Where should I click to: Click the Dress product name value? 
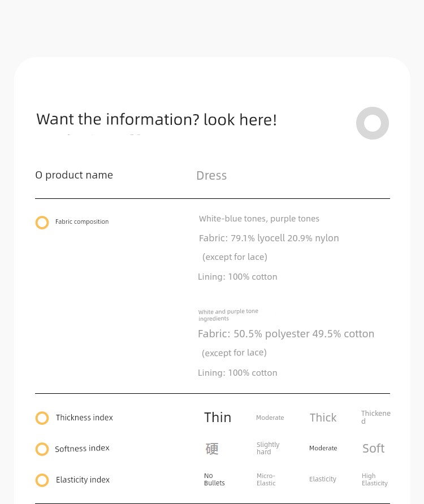(211, 176)
